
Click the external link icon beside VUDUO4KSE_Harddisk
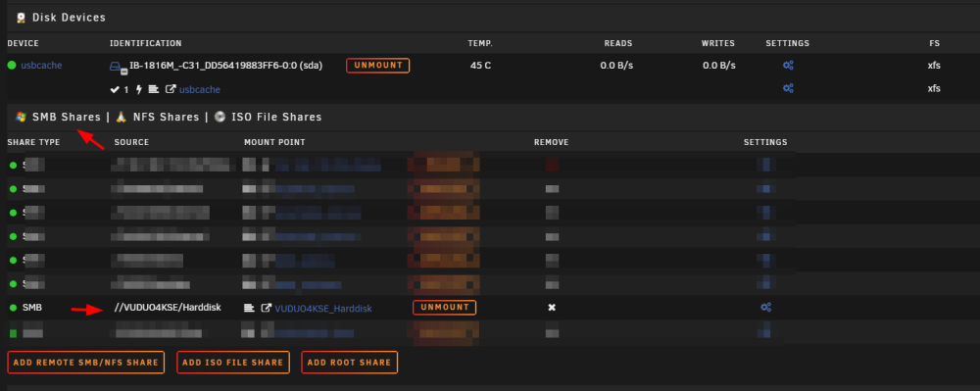(x=267, y=308)
